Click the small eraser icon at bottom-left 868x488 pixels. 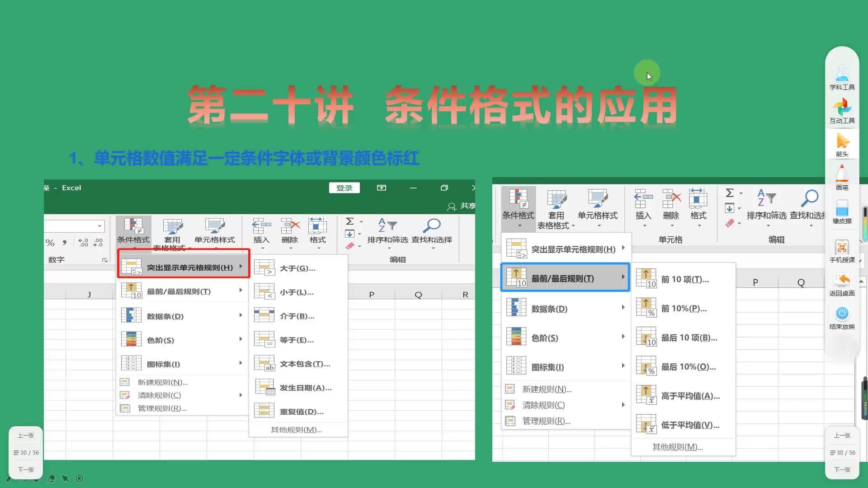pyautogui.click(x=51, y=478)
